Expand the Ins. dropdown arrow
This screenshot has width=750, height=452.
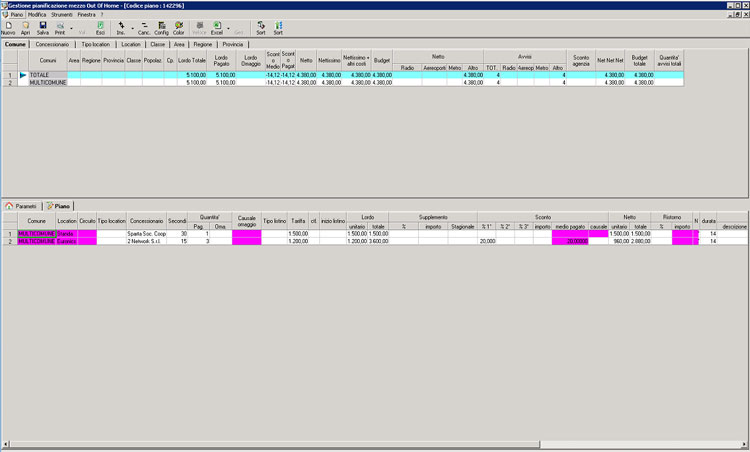coord(133,28)
